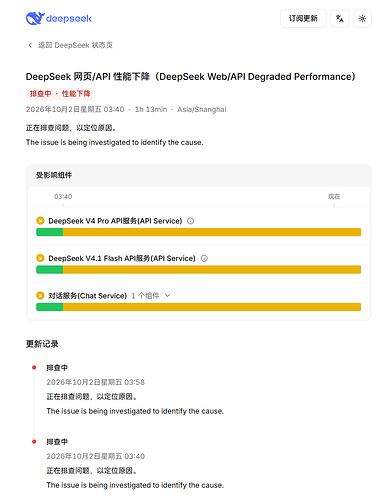The height and width of the screenshot is (500, 379).
Task: Expand the 对话服务 1 个组件 chevron
Action: (x=168, y=295)
